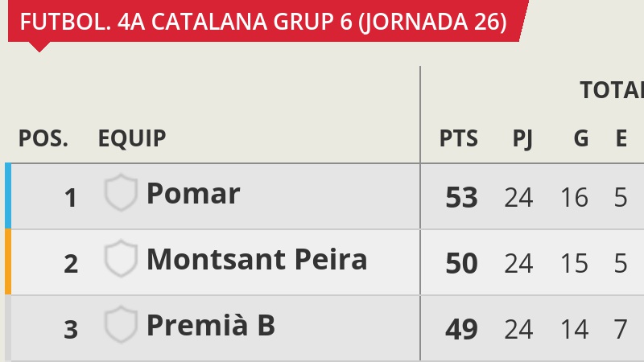Open the Premià B team link
Viewport: 644px width, 362px height.
(211, 325)
